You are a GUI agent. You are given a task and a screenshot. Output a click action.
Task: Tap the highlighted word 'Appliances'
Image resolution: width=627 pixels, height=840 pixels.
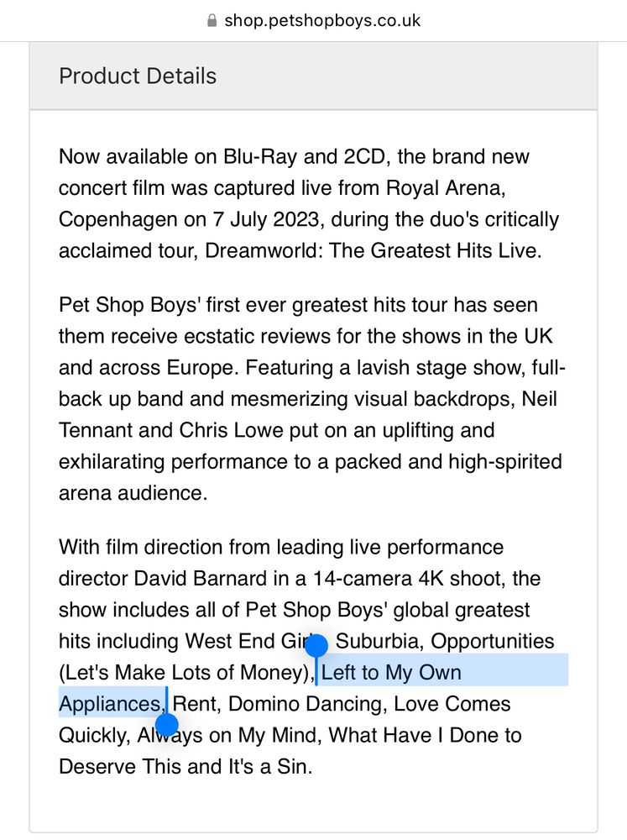109,703
